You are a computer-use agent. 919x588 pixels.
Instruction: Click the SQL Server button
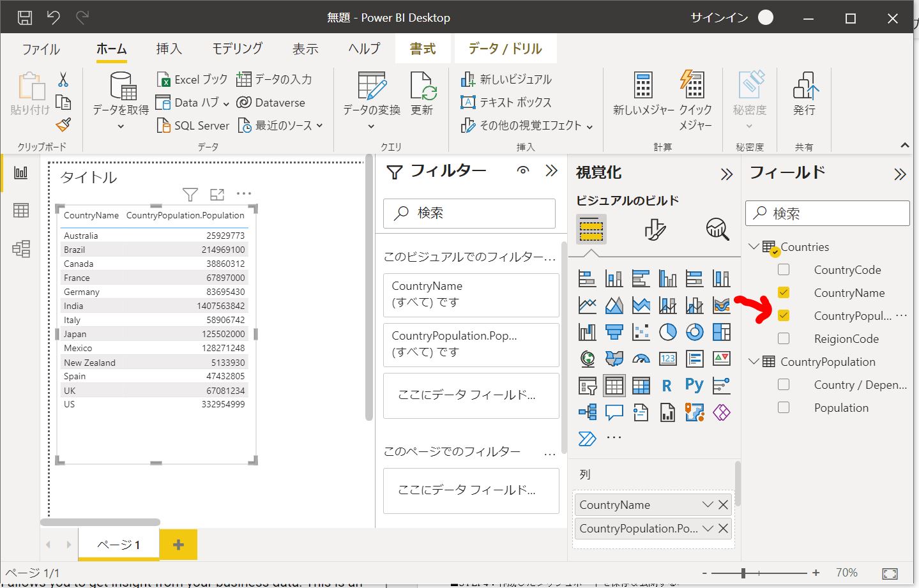pos(193,125)
